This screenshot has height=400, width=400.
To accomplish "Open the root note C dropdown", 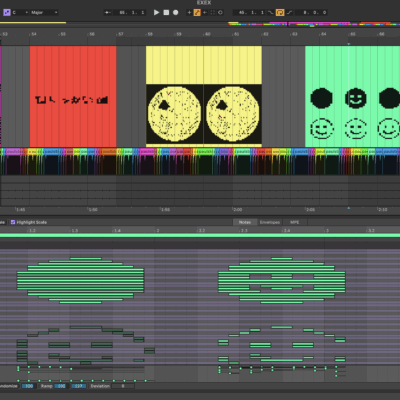I will (x=20, y=12).
